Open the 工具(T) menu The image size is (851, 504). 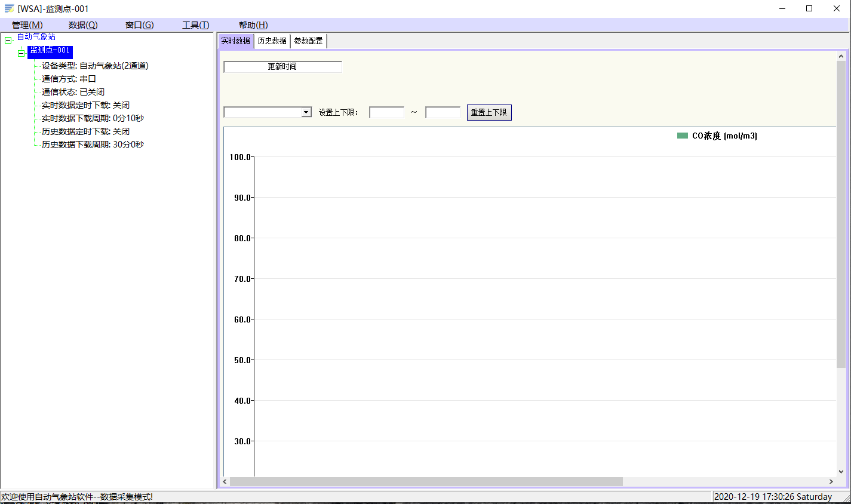195,25
